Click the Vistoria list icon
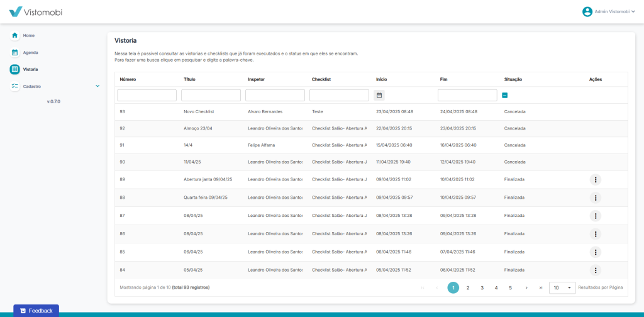The height and width of the screenshot is (317, 644). 15,69
